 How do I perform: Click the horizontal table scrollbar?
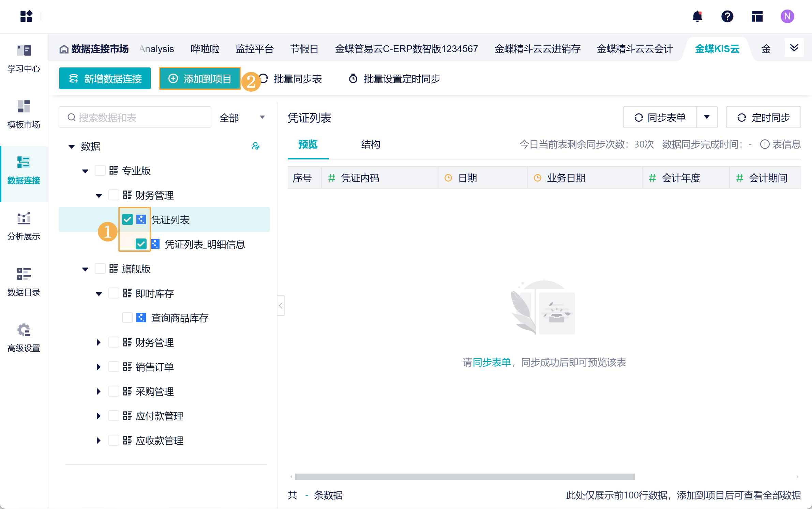point(464,477)
